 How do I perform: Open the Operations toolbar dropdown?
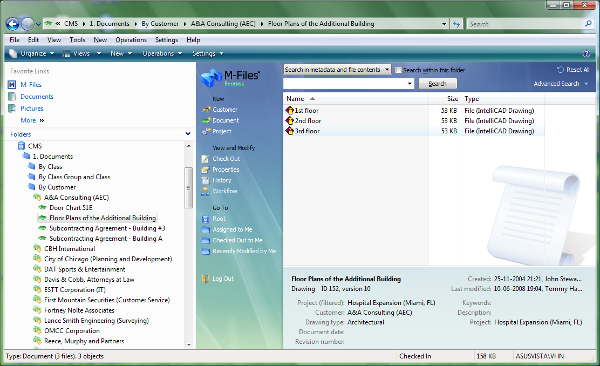pos(162,54)
